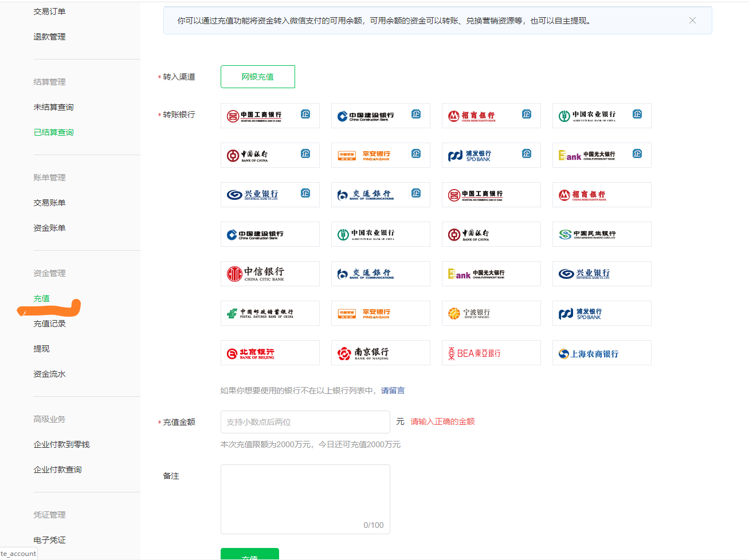Choose 交通银行 card without enterprise badge
Image resolution: width=749 pixels, height=560 pixels.
(x=381, y=274)
